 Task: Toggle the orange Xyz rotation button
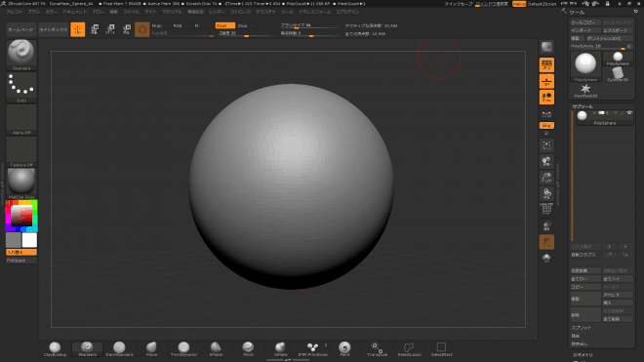point(546,125)
